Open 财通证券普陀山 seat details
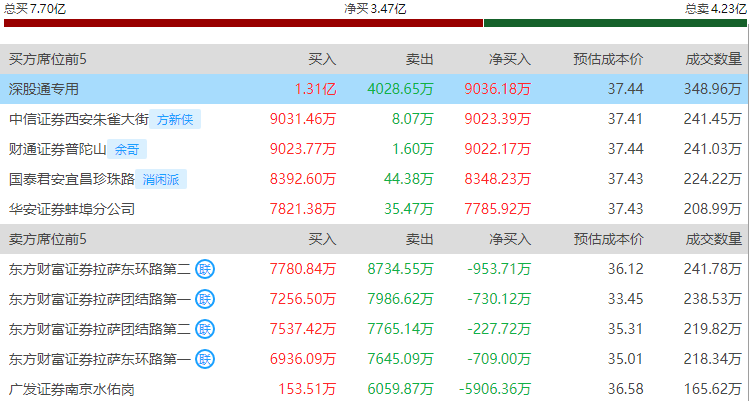749x401 pixels. pos(57,150)
